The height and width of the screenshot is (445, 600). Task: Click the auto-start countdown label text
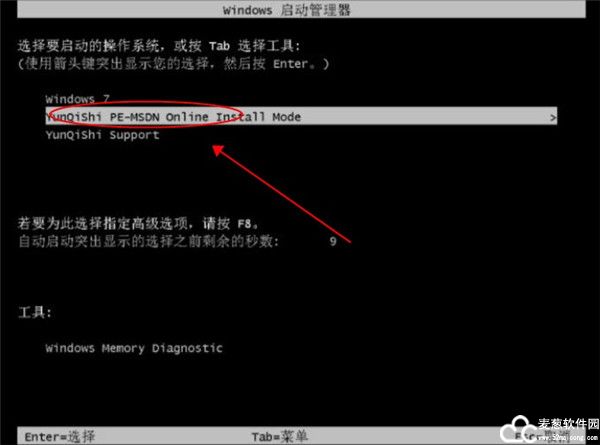148,241
